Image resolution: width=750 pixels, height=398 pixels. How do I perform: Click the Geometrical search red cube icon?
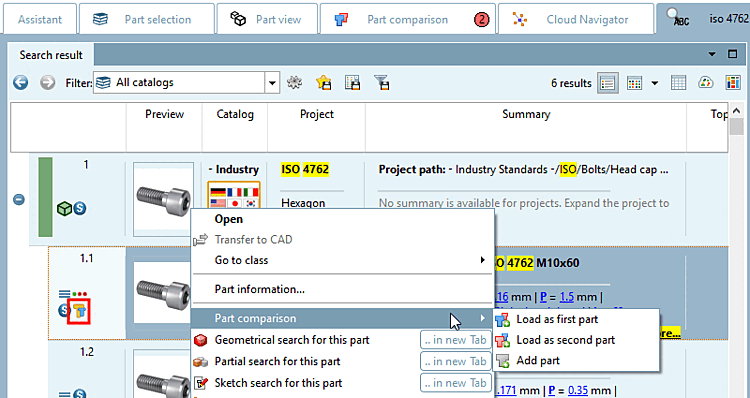pyautogui.click(x=201, y=341)
